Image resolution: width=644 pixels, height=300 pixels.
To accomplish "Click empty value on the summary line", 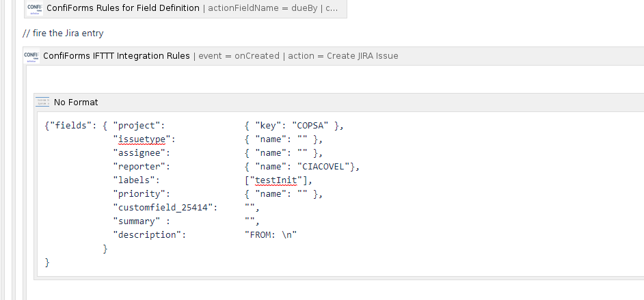I will click(x=250, y=221).
